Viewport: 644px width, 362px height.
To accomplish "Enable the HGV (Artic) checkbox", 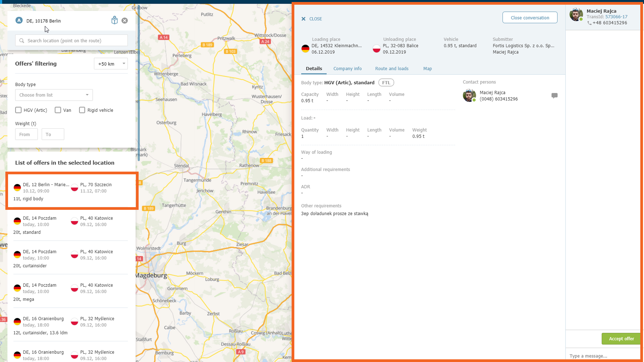I will pos(18,110).
